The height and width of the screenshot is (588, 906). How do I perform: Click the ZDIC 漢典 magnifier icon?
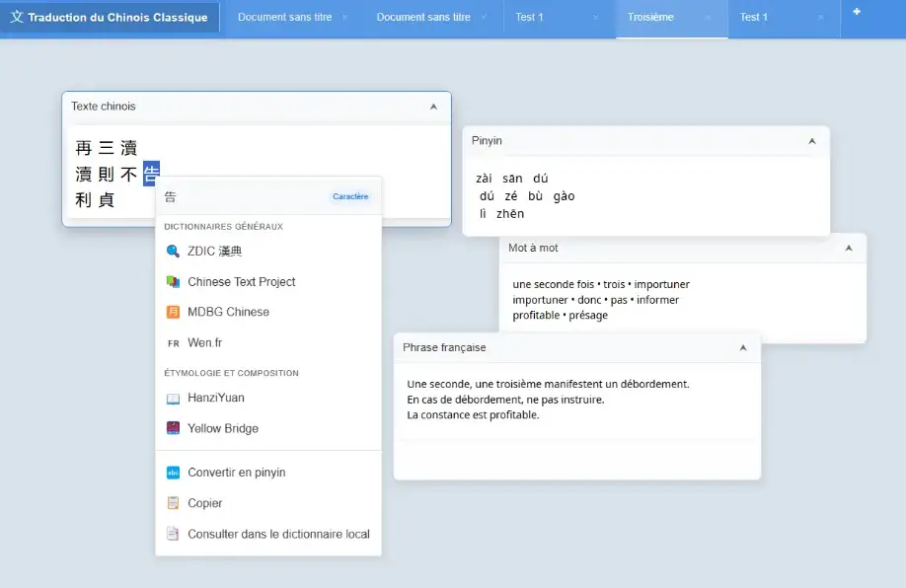(x=173, y=252)
